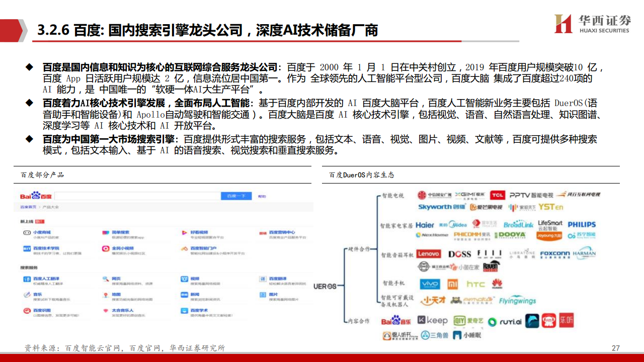This screenshot has width=644, height=362.
Task: Click the 百度技术学院 BIT icon
Action: click(27, 249)
